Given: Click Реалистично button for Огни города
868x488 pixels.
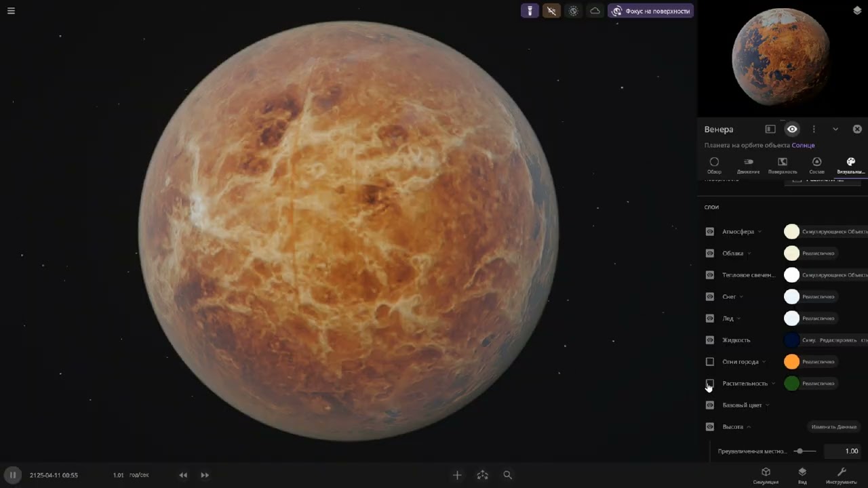Looking at the screenshot, I should [818, 362].
